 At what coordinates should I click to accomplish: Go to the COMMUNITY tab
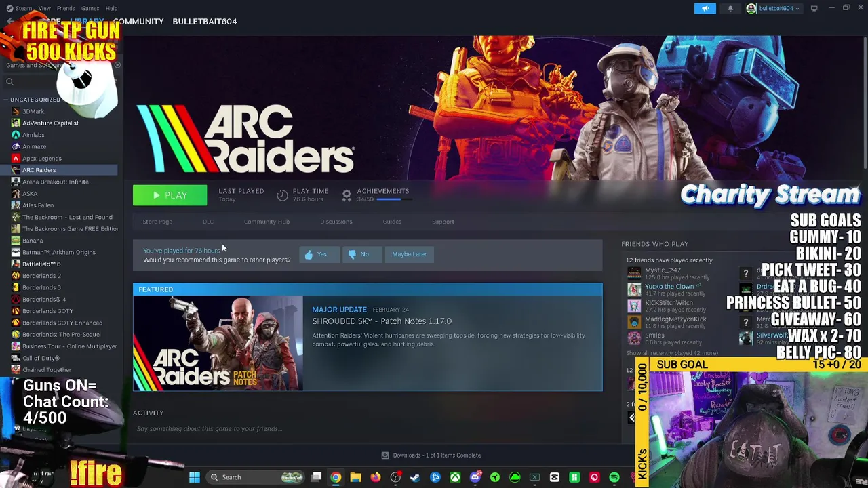pos(138,21)
